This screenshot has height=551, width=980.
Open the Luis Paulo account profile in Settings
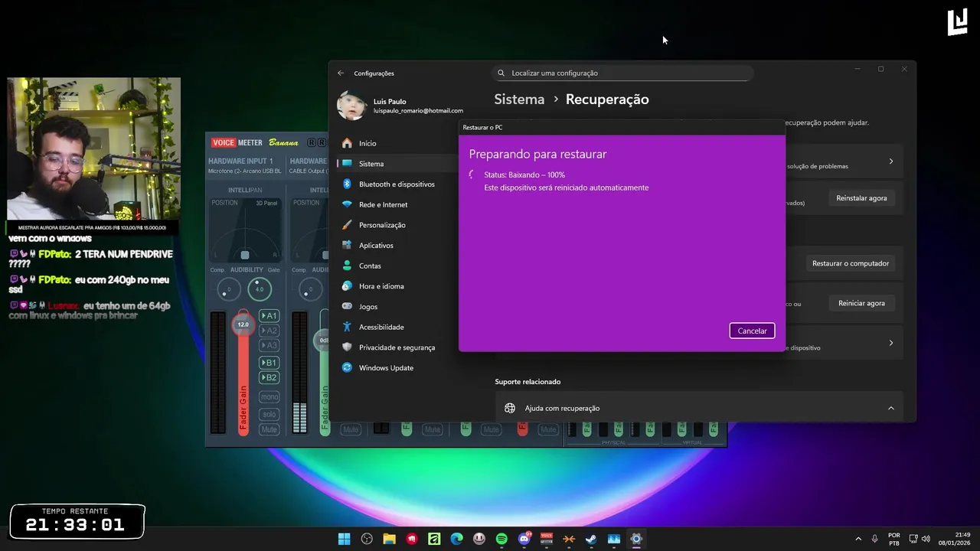point(400,106)
